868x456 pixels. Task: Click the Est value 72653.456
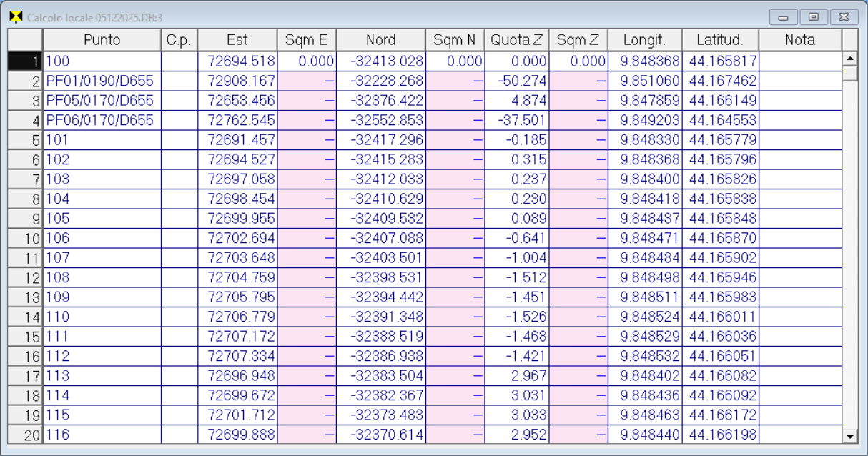pyautogui.click(x=237, y=101)
